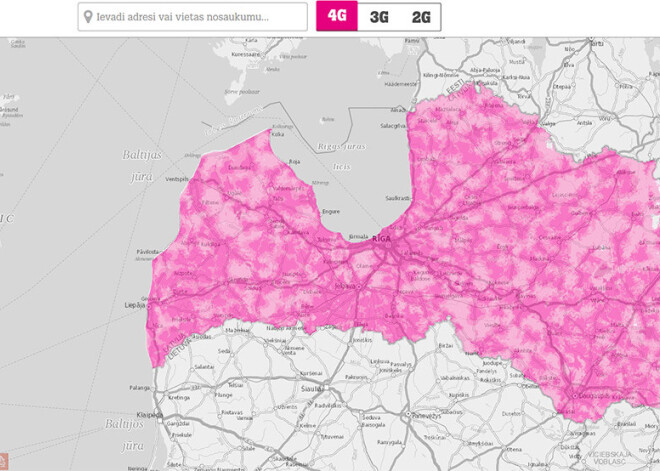Click Kolka label at the cape
This screenshot has height=471, width=660.
[277, 133]
